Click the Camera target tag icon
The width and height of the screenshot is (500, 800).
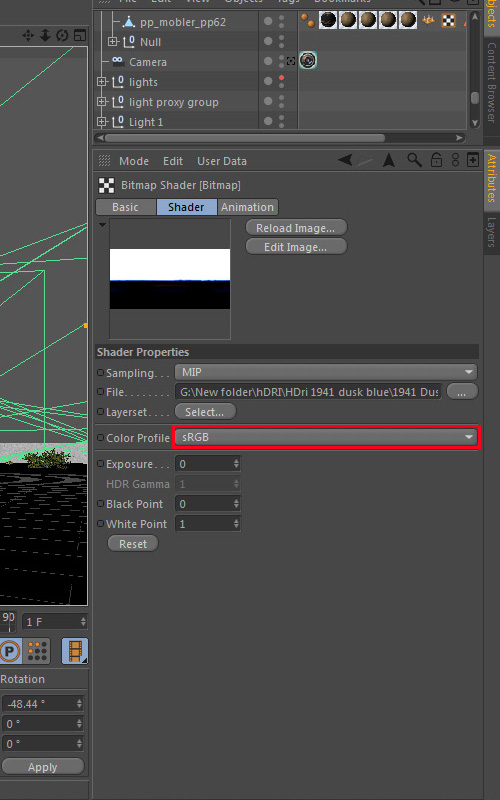(308, 61)
